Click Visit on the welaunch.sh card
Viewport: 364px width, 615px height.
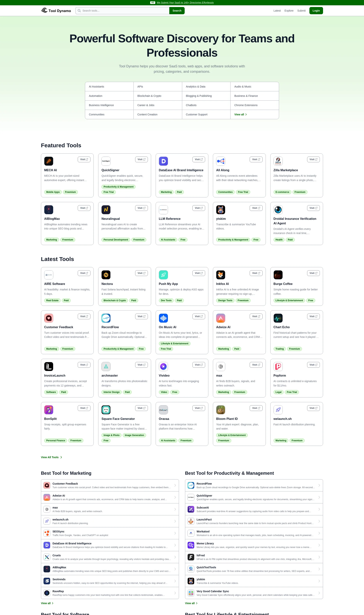click(313, 408)
